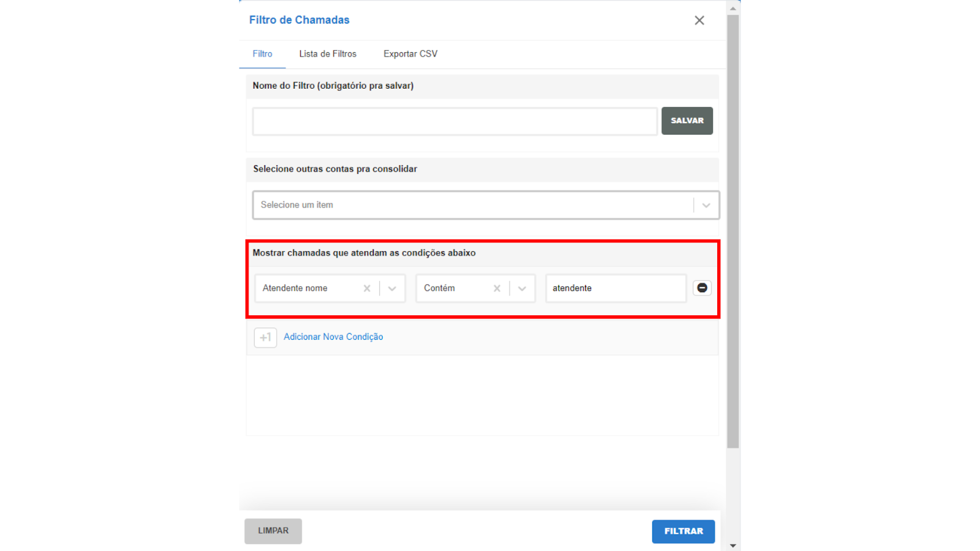Open the Filtro tab

[262, 54]
